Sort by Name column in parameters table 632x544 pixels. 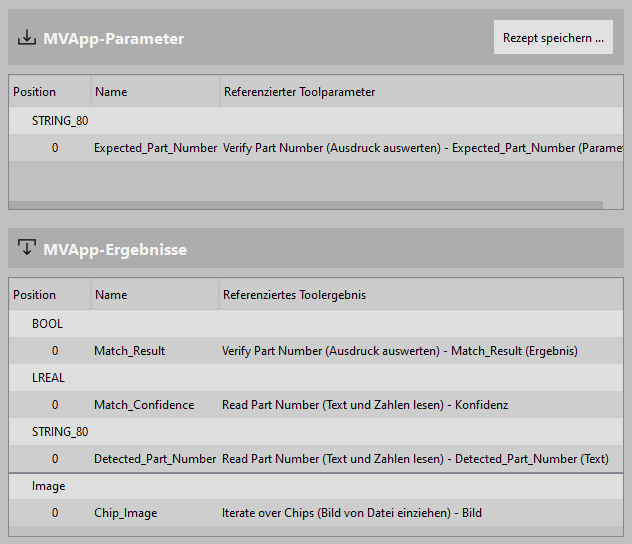click(111, 92)
